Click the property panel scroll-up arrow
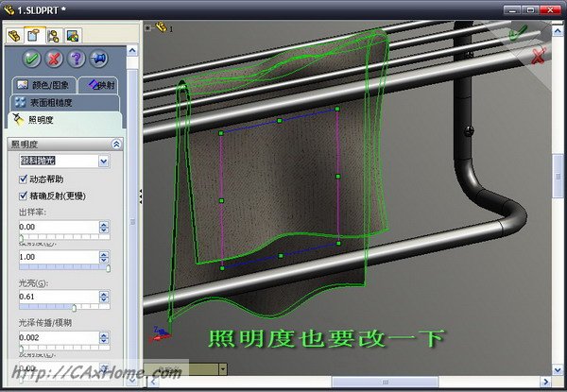Image resolution: width=567 pixels, height=392 pixels. point(132,51)
